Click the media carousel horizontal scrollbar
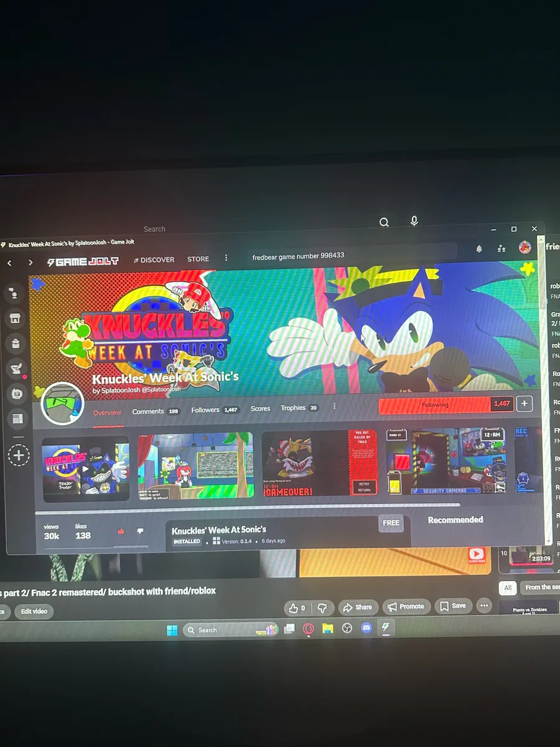Image resolution: width=560 pixels, height=747 pixels. (x=249, y=508)
